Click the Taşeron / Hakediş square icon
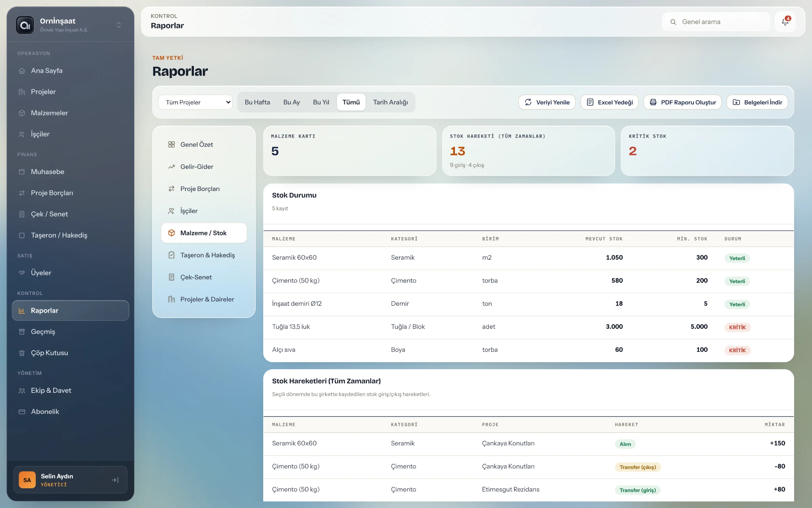 22,235
